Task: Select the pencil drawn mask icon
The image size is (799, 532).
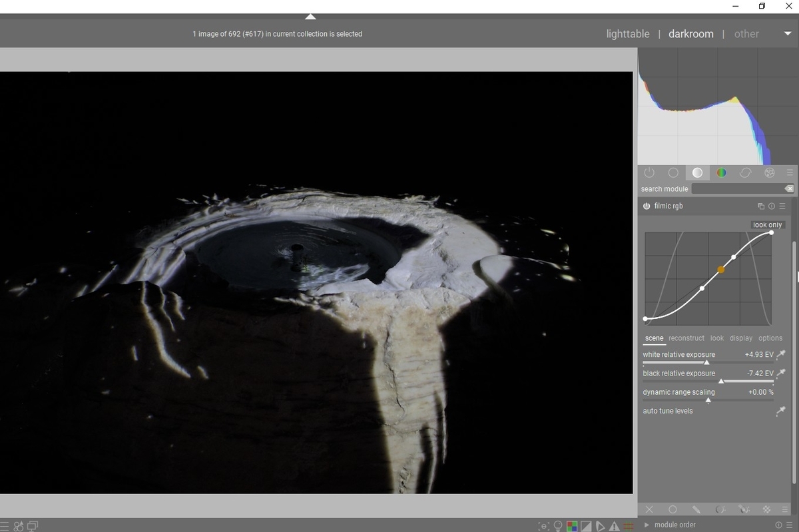Action: tap(696, 509)
